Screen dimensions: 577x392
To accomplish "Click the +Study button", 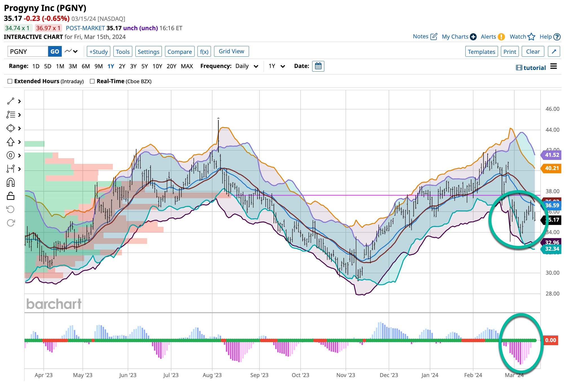I will [x=98, y=52].
